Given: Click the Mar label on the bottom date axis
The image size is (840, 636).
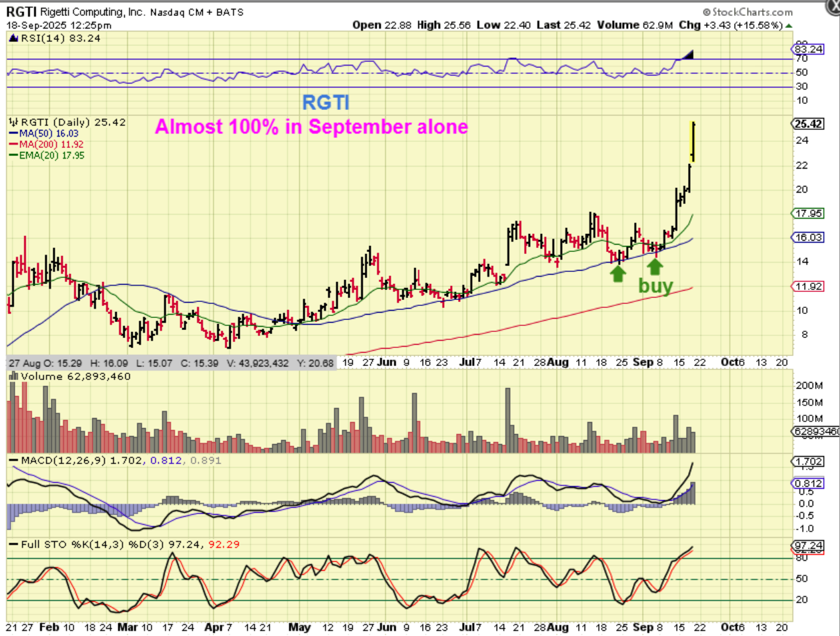Looking at the screenshot, I should pos(127,627).
